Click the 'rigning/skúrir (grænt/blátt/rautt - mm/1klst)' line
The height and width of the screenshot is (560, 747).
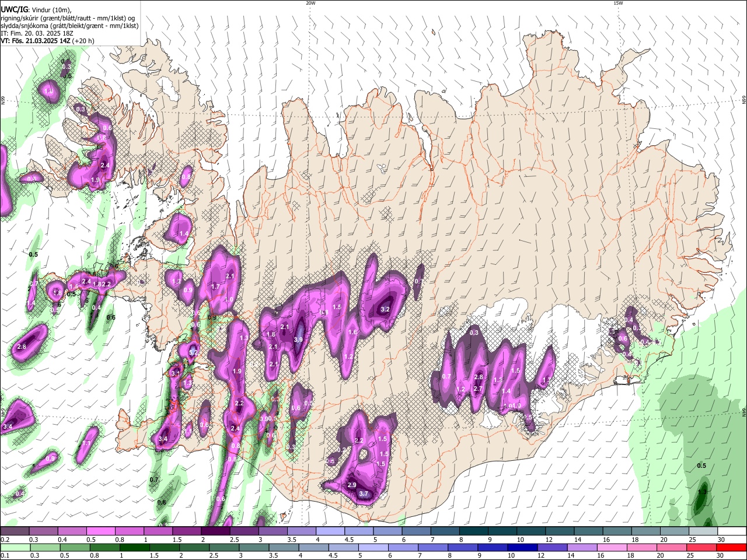pyautogui.click(x=64, y=18)
